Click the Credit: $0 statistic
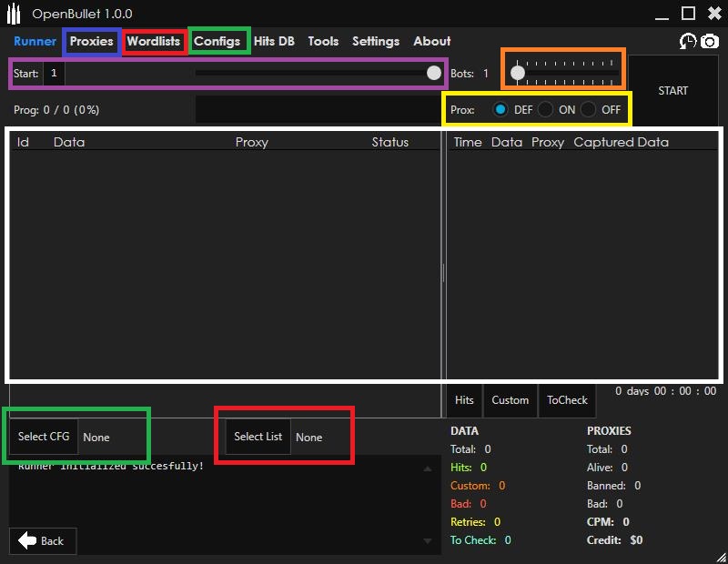The height and width of the screenshot is (564, 728). click(615, 539)
